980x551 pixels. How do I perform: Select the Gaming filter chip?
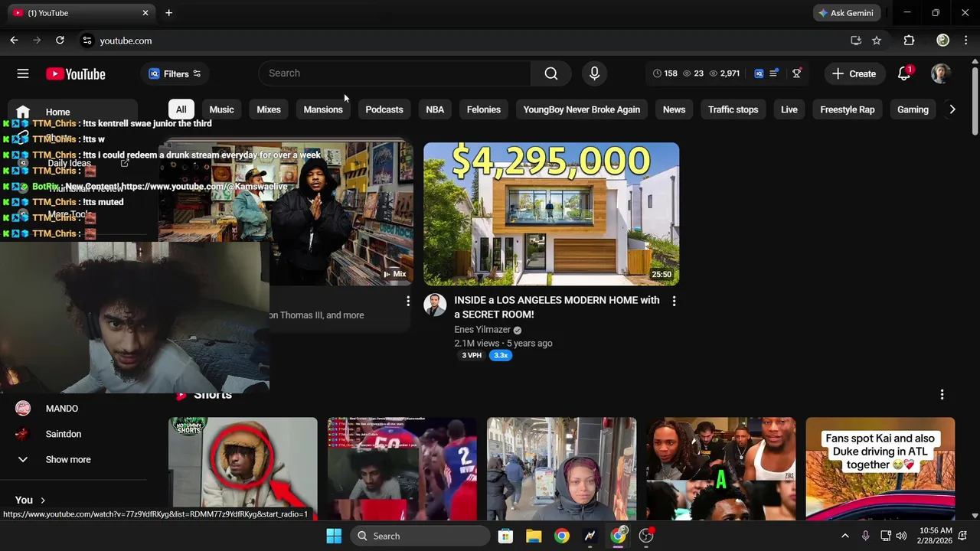coord(913,109)
